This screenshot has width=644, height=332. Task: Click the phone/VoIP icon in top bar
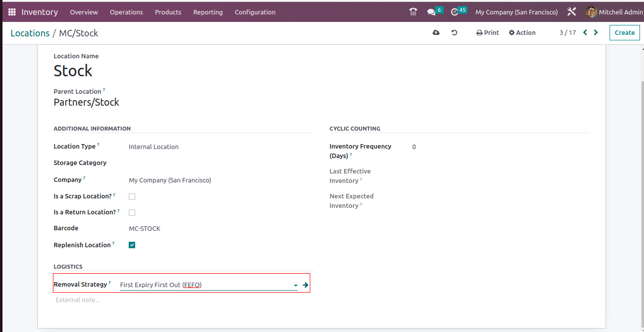(413, 12)
